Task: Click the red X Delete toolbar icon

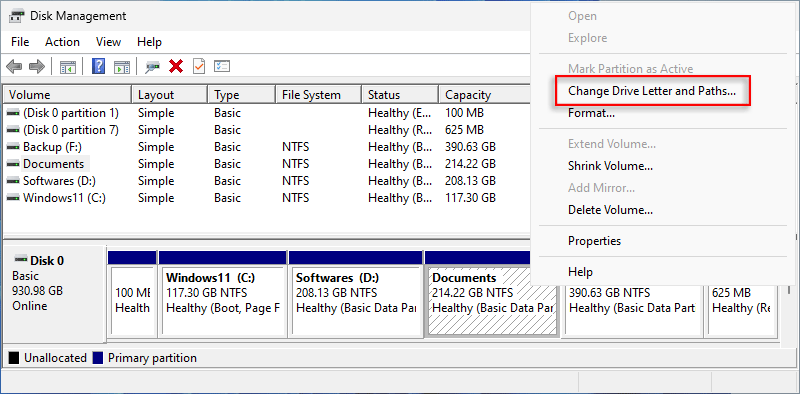Action: pos(177,66)
